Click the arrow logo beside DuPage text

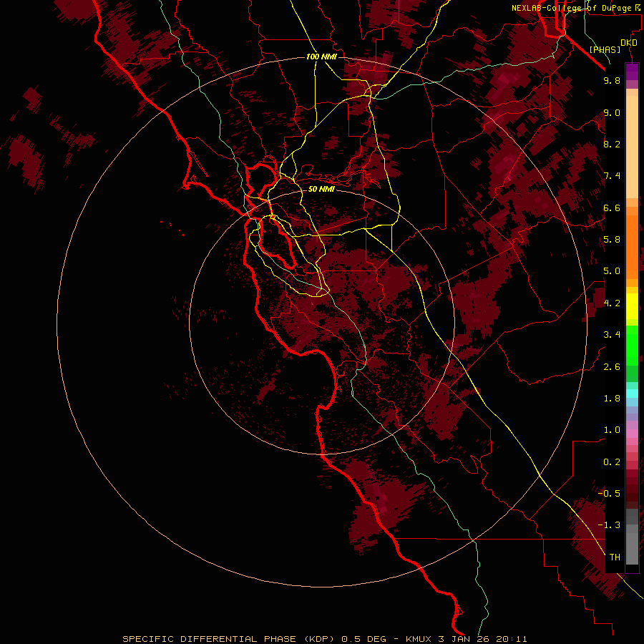pos(638,7)
